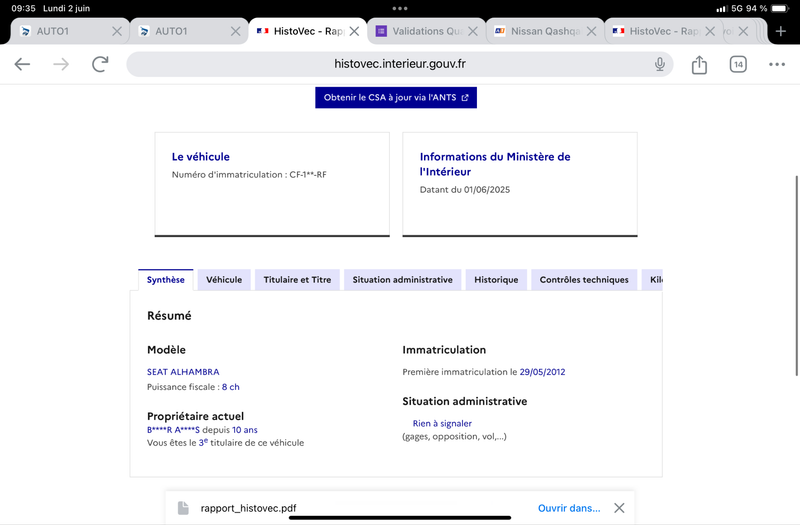Click the 29/05/2012 registration date
This screenshot has width=800, height=525.
coord(542,372)
